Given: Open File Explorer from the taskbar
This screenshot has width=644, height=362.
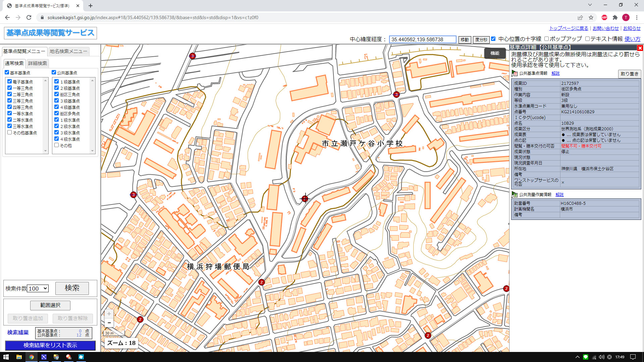Looking at the screenshot, I should click(x=19, y=357).
